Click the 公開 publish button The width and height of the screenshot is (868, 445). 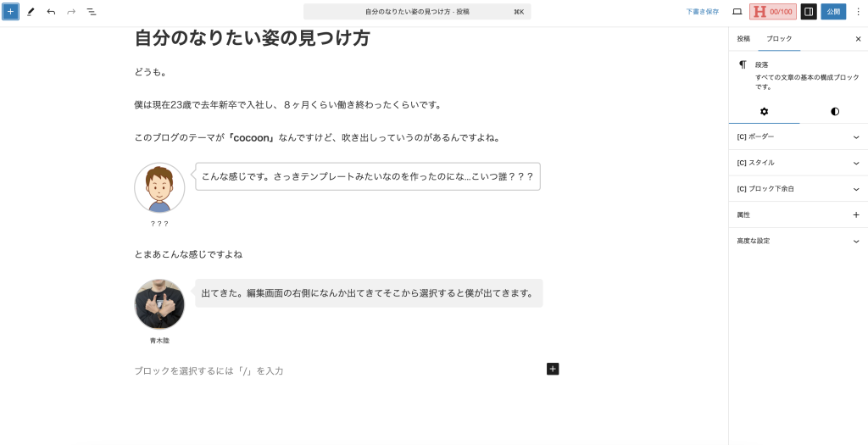[x=833, y=12]
